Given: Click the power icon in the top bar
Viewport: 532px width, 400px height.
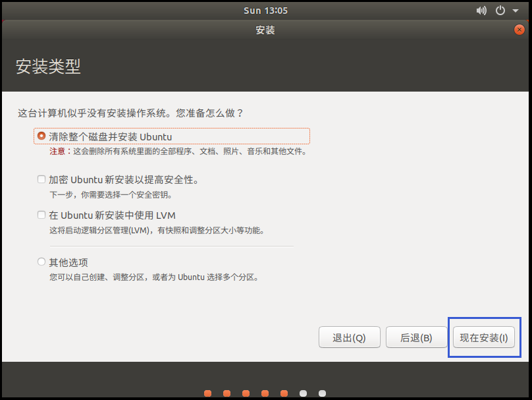Looking at the screenshot, I should (x=499, y=10).
